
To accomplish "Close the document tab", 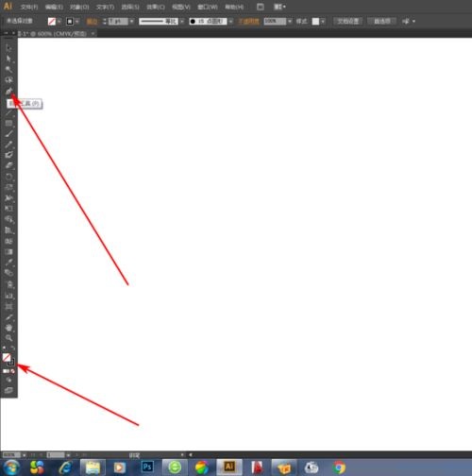I will [x=93, y=33].
